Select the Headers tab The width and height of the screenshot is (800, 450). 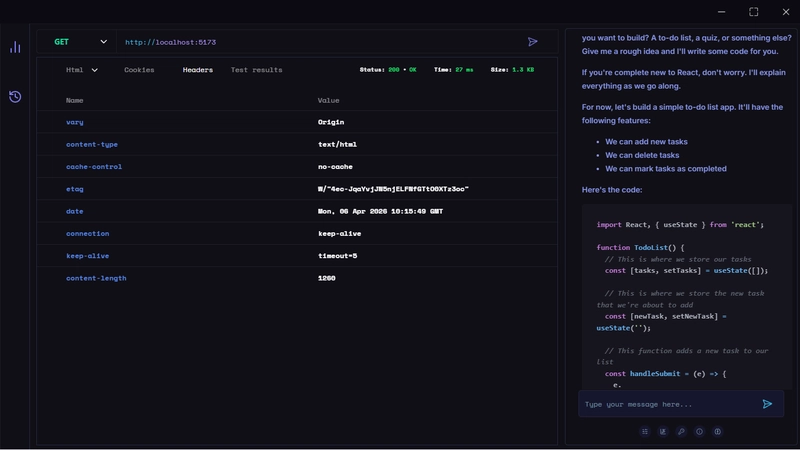(197, 70)
